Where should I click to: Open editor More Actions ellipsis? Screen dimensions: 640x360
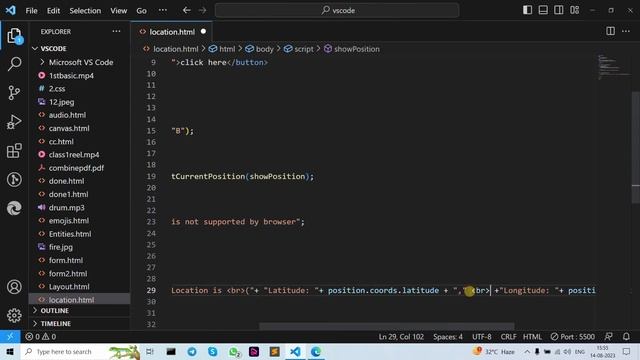626,31
